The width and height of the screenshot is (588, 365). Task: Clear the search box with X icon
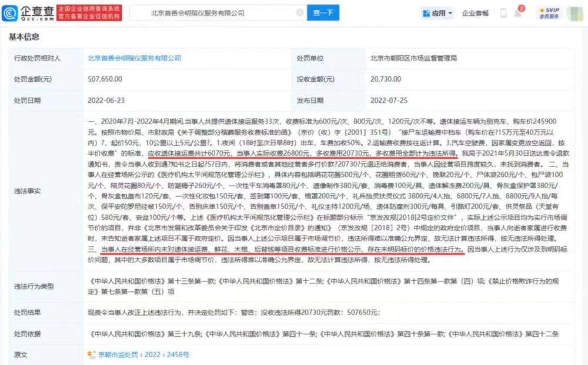pos(300,12)
